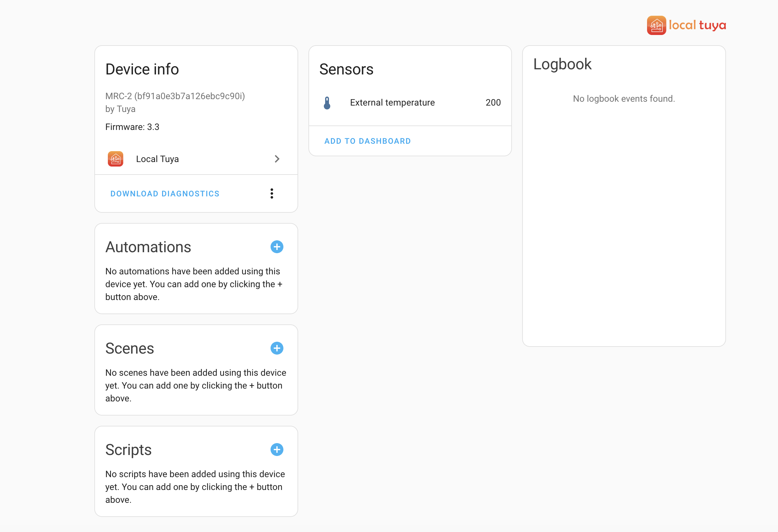This screenshot has height=532, width=778.
Task: Add a new script with plus icon
Action: pos(277,450)
